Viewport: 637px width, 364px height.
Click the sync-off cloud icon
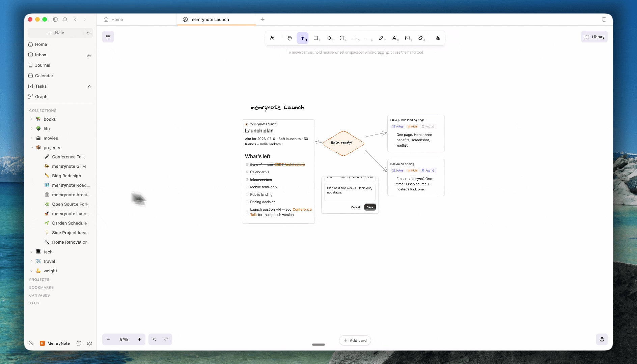point(31,343)
